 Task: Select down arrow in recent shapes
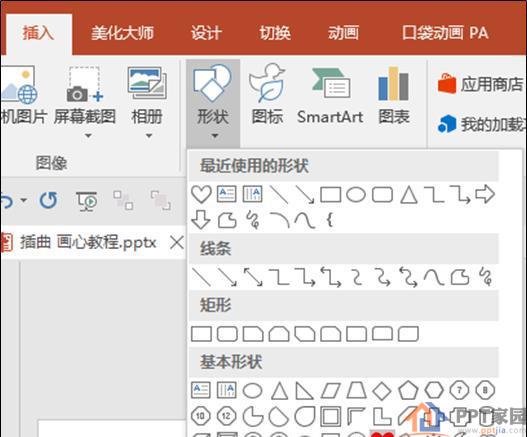(201, 221)
